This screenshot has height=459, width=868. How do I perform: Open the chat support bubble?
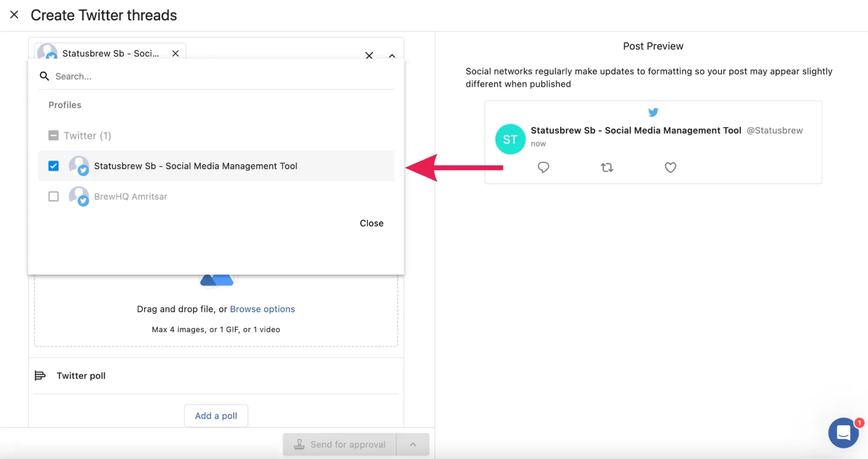(x=843, y=433)
